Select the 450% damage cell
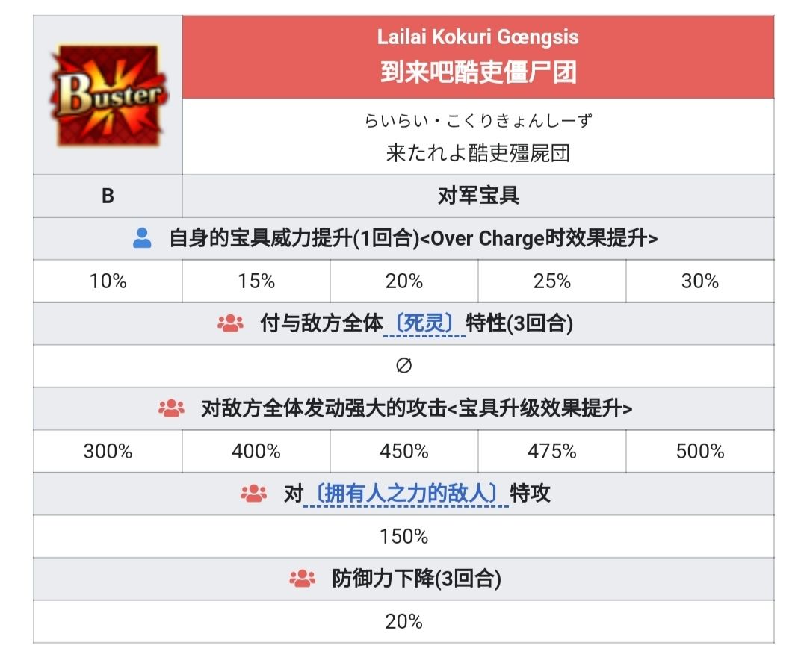 click(x=403, y=452)
